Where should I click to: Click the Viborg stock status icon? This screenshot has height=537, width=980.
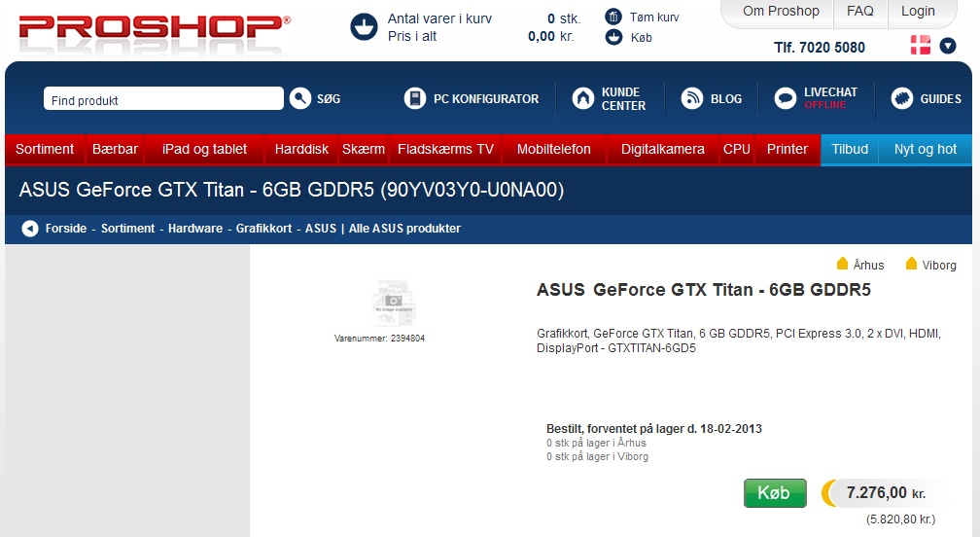click(911, 264)
